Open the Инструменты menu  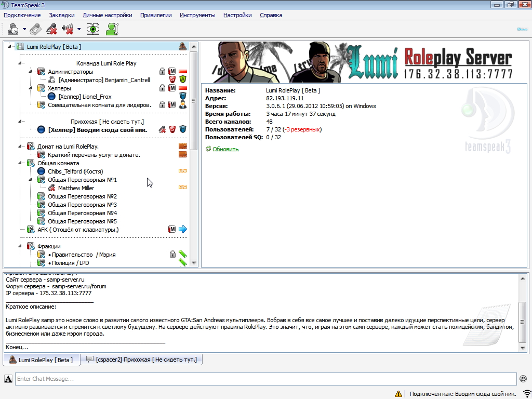[x=197, y=15]
